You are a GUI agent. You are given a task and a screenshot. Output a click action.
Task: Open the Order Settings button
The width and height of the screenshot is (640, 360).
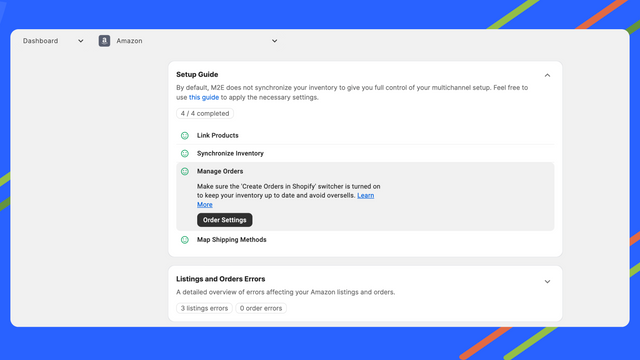pyautogui.click(x=224, y=220)
